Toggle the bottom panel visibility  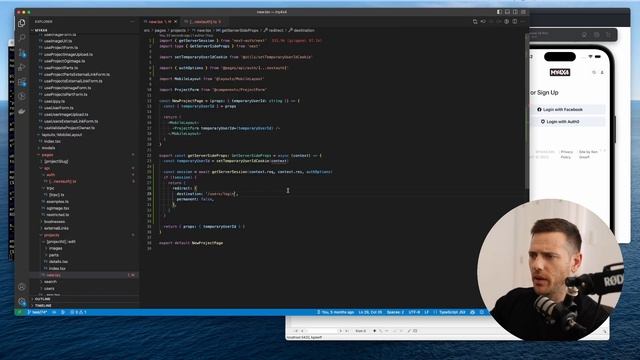(507, 12)
